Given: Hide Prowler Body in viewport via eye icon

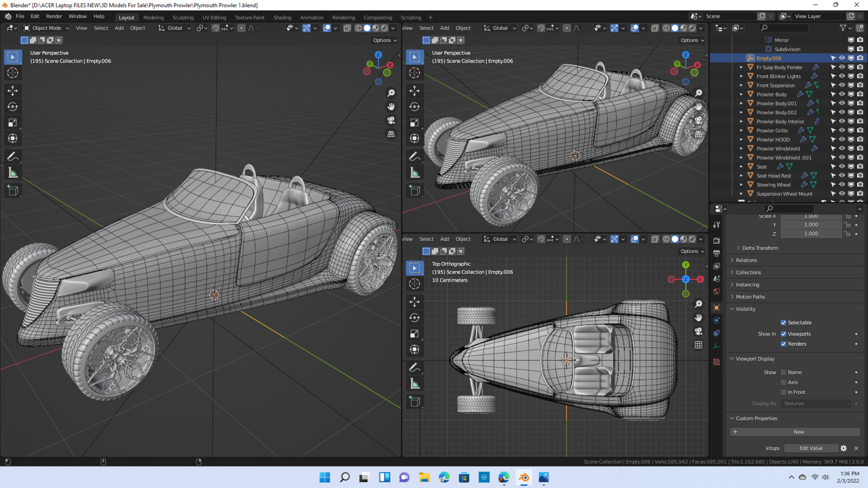Looking at the screenshot, I should point(842,94).
